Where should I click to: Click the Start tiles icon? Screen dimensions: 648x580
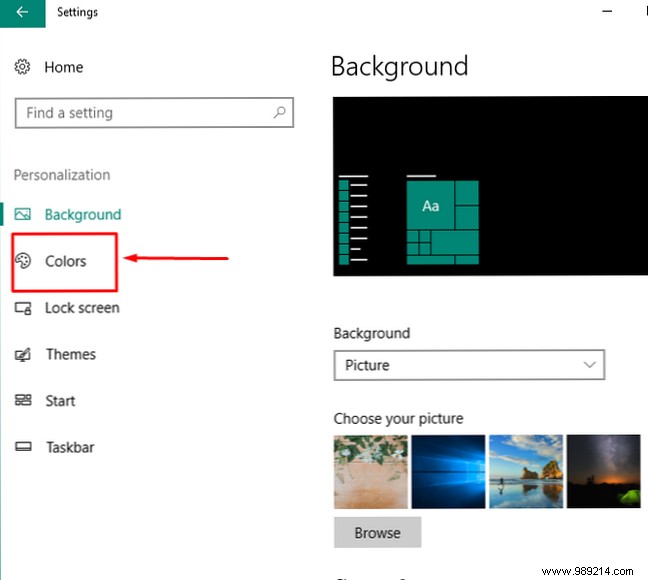click(x=23, y=400)
